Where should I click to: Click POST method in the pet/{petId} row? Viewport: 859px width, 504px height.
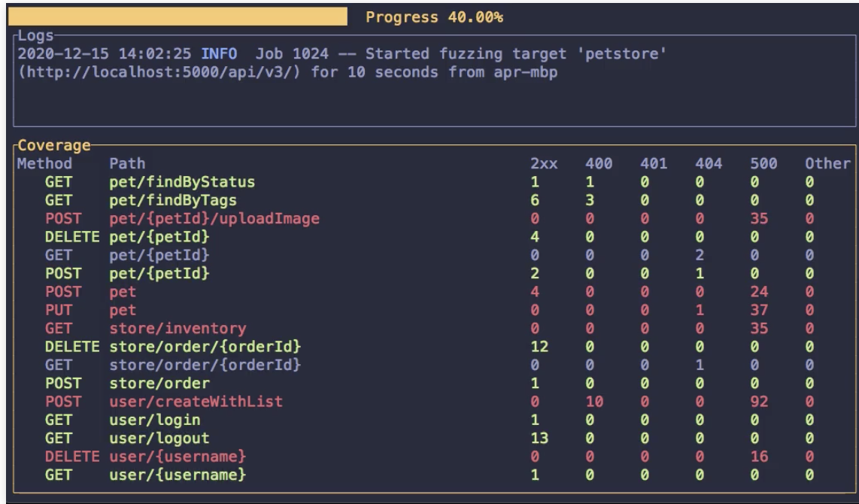click(x=63, y=273)
